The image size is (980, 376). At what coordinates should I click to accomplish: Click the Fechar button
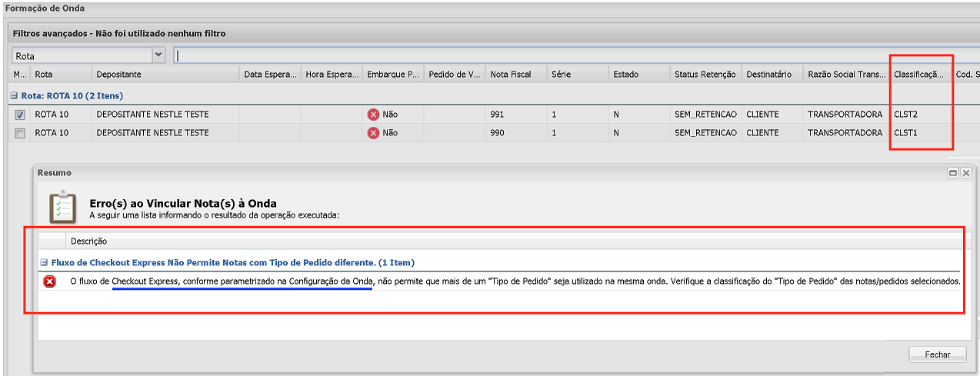(x=938, y=354)
